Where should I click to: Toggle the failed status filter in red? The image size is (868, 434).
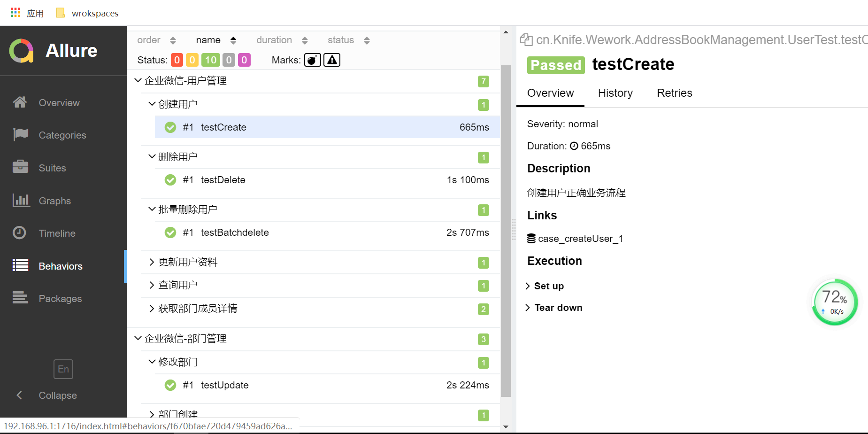coord(177,60)
